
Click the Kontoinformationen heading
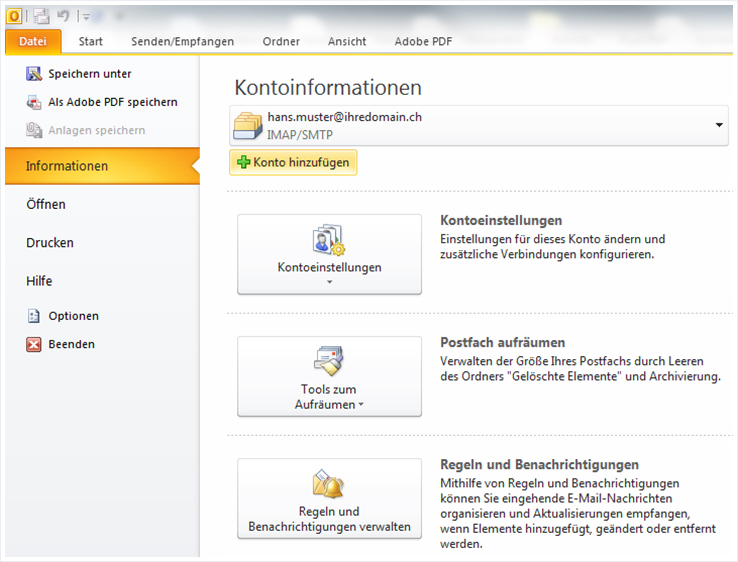pyautogui.click(x=328, y=88)
